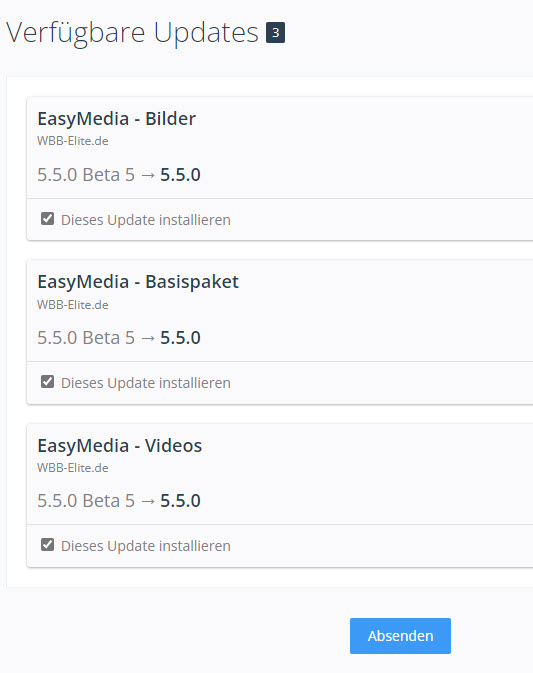Click Videos target version 5.5.0 bold text
Screen dimensions: 533x673
tap(180, 500)
